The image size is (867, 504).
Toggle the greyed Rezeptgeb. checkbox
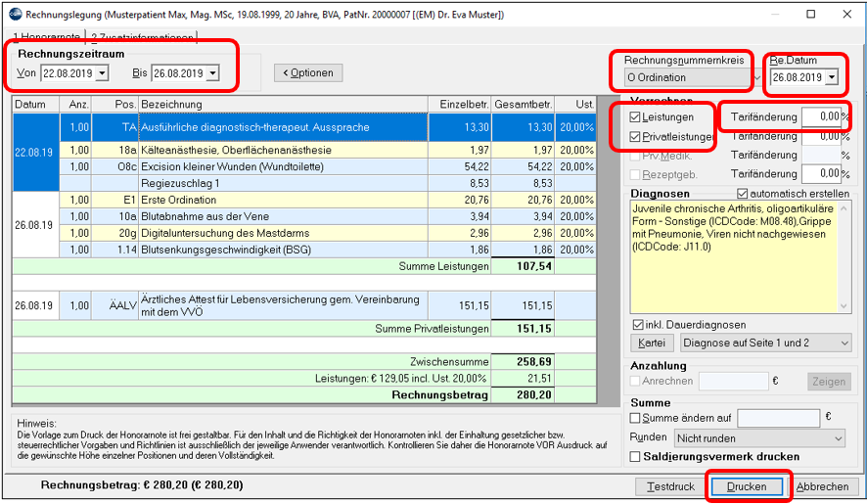pyautogui.click(x=635, y=174)
